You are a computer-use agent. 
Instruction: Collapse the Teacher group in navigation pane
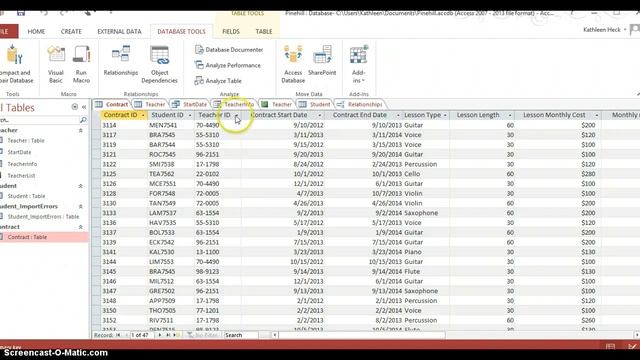[80, 130]
